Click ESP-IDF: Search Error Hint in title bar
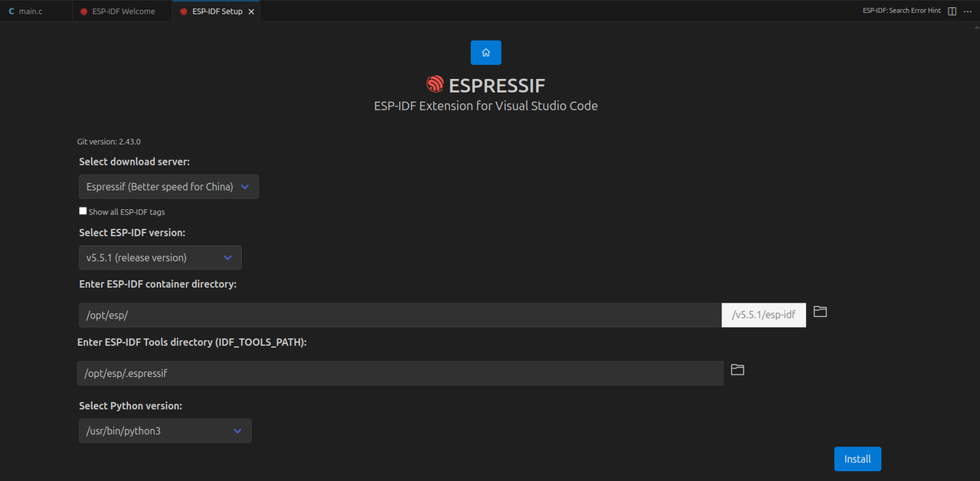Image resolution: width=980 pixels, height=481 pixels. pos(901,11)
